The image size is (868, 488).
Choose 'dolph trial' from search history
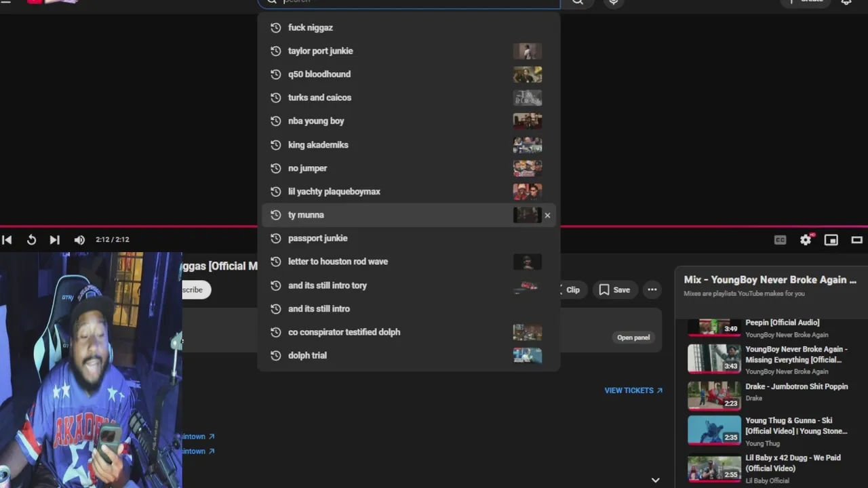tap(408, 355)
